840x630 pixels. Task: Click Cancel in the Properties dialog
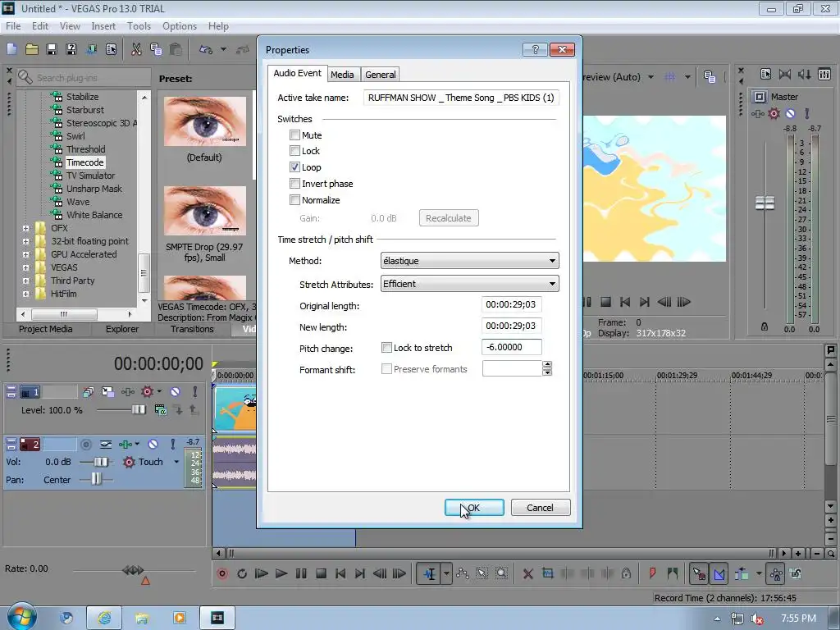540,507
